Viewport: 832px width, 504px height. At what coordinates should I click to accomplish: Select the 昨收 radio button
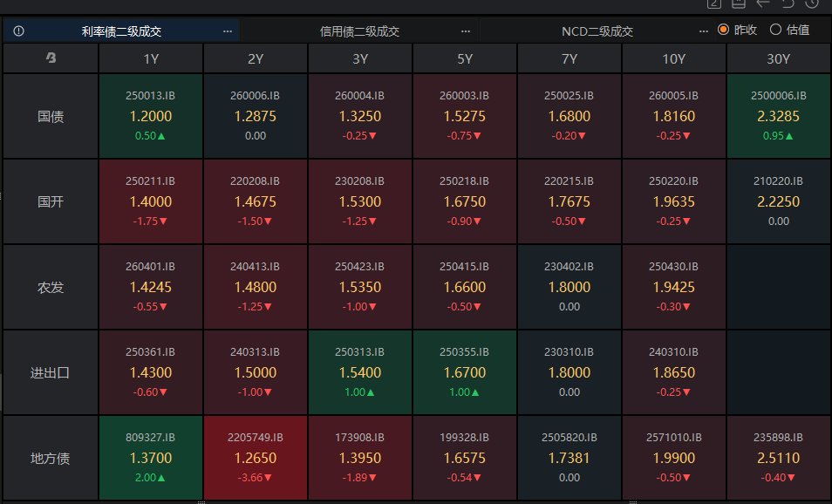724,30
